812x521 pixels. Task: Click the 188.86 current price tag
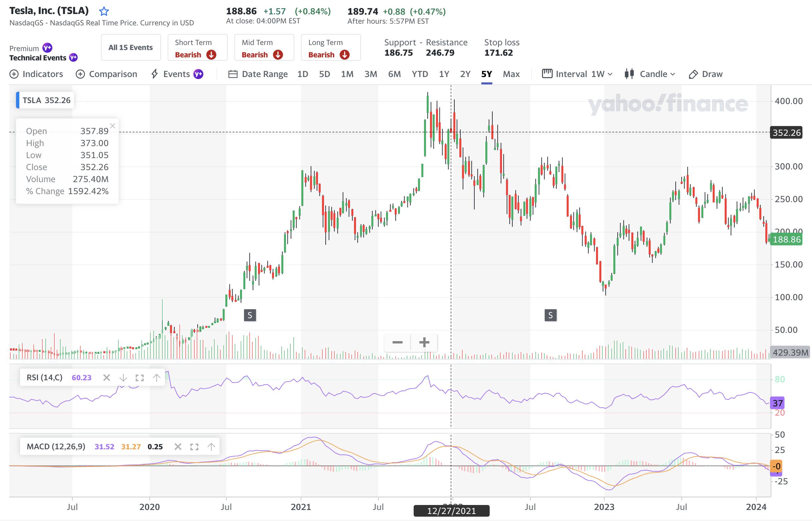tap(786, 239)
